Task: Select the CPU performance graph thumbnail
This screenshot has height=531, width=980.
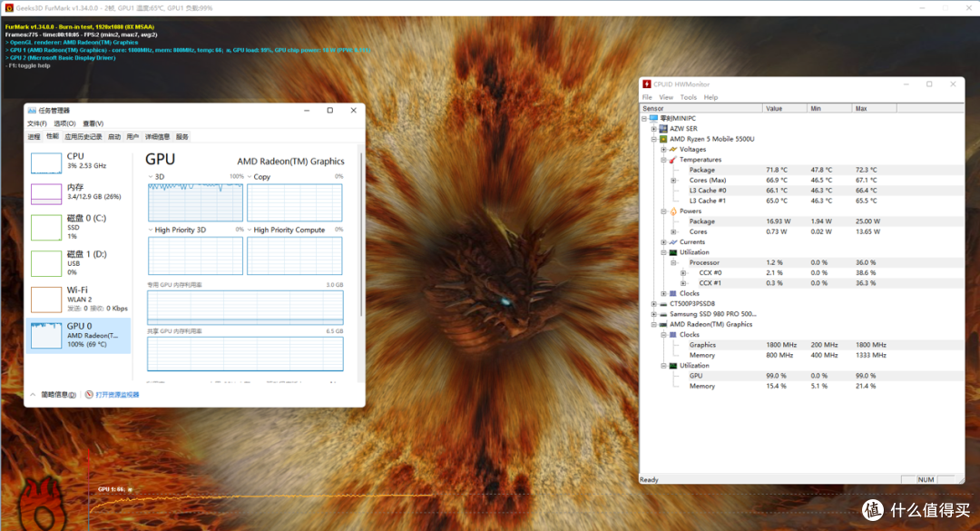Action: click(46, 163)
